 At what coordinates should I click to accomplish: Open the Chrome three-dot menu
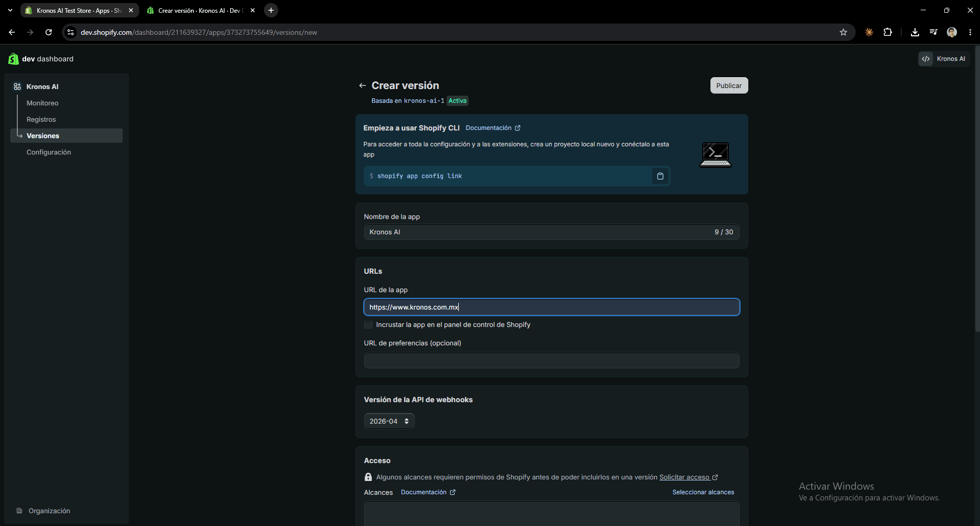970,32
